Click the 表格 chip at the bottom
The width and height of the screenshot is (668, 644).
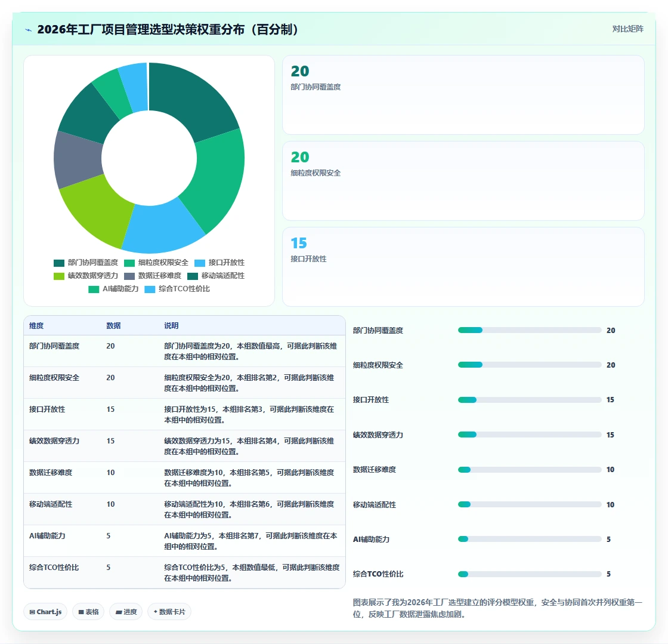(89, 612)
